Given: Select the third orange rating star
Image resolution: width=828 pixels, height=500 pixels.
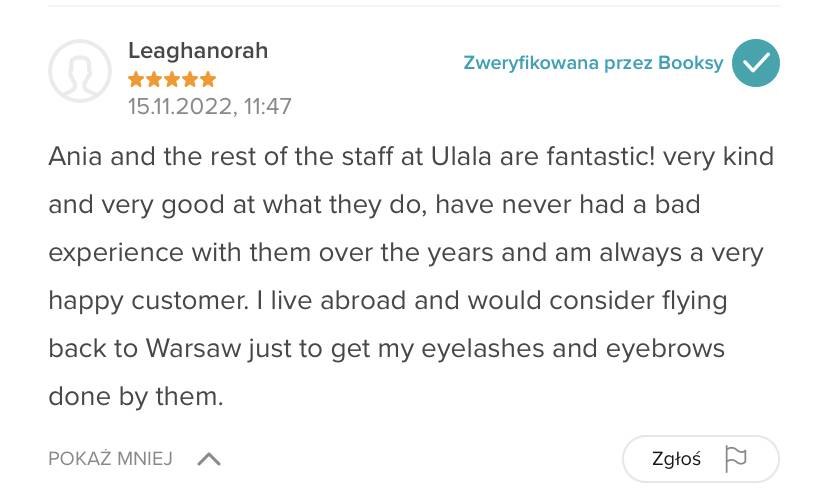Looking at the screenshot, I should point(172,79).
